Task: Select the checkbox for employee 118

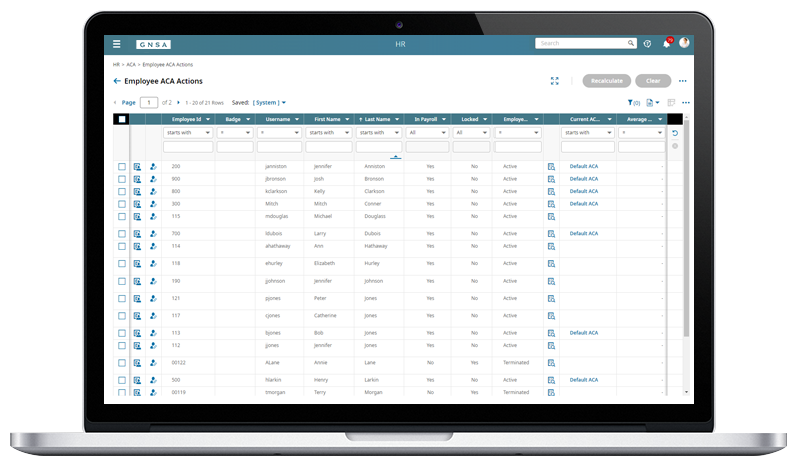Action: [x=122, y=264]
